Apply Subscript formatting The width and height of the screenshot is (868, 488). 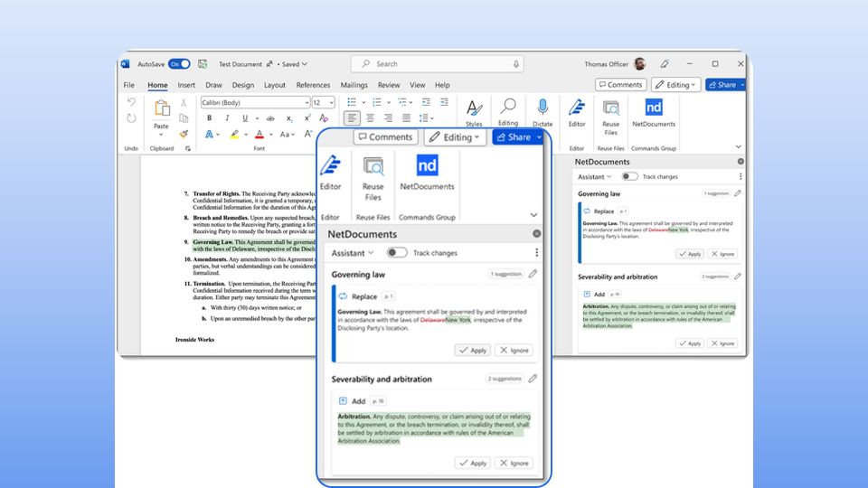(x=289, y=118)
